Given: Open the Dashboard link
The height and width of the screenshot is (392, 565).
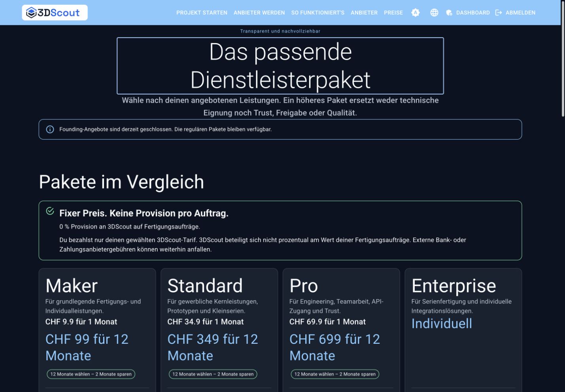Looking at the screenshot, I should tap(473, 13).
